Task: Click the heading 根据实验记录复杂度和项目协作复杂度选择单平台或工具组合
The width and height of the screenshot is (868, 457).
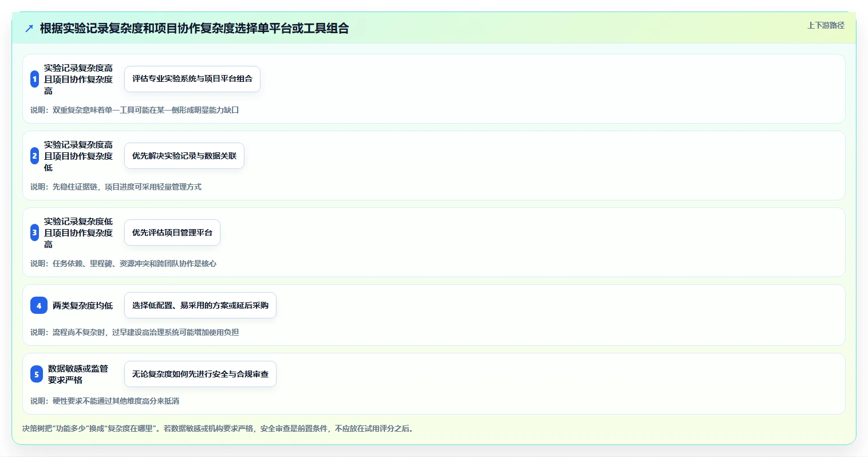Action: coord(195,28)
